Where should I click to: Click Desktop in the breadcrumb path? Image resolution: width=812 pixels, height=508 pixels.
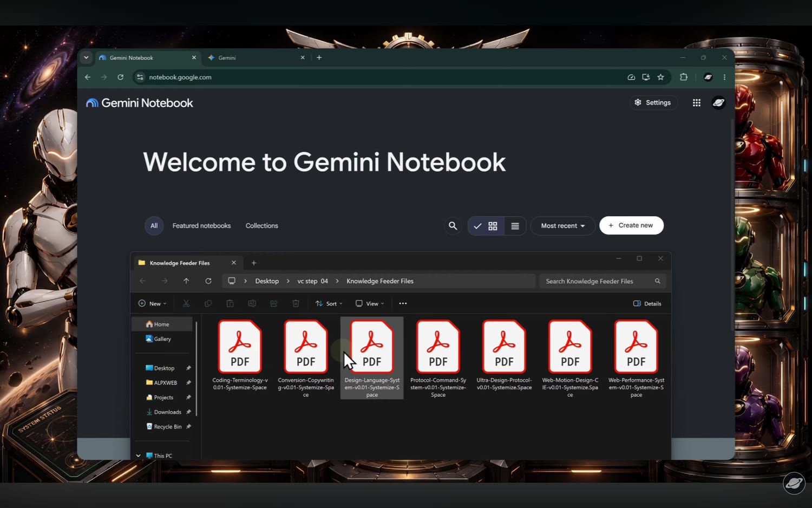coord(267,281)
